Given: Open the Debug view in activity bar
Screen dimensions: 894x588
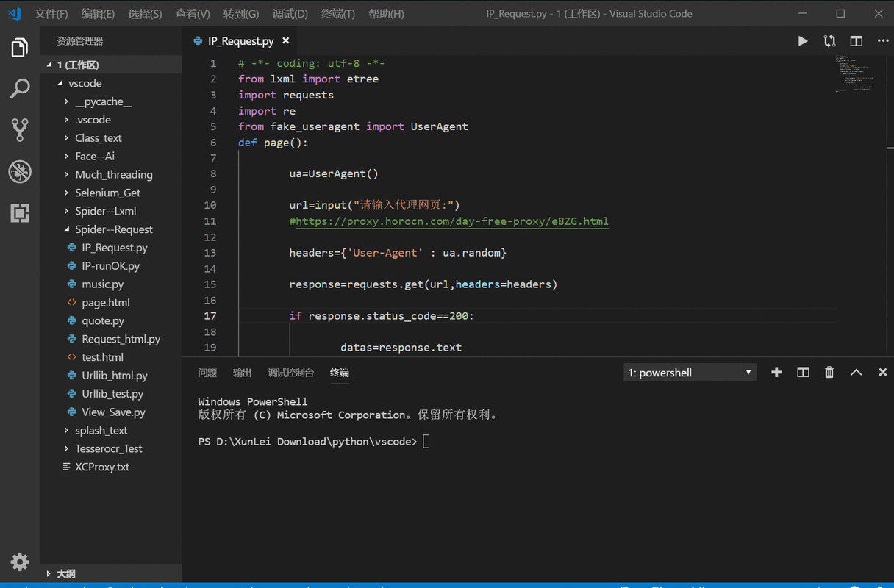Looking at the screenshot, I should click(x=20, y=172).
